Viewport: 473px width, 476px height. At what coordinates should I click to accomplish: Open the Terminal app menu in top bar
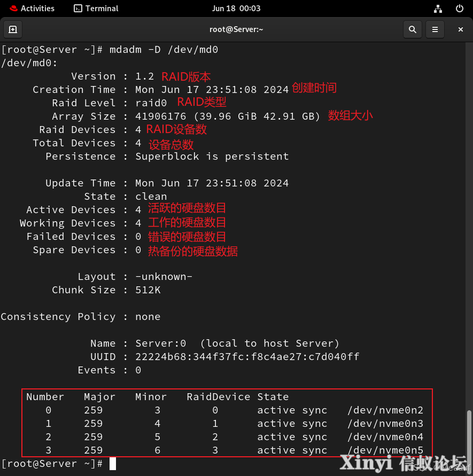[x=96, y=9]
